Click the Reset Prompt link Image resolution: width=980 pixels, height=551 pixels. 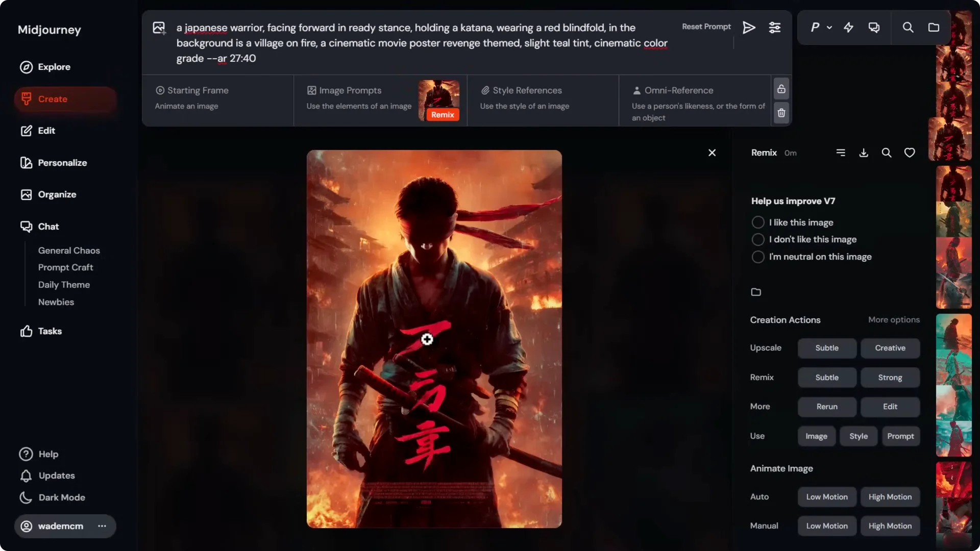706,27
